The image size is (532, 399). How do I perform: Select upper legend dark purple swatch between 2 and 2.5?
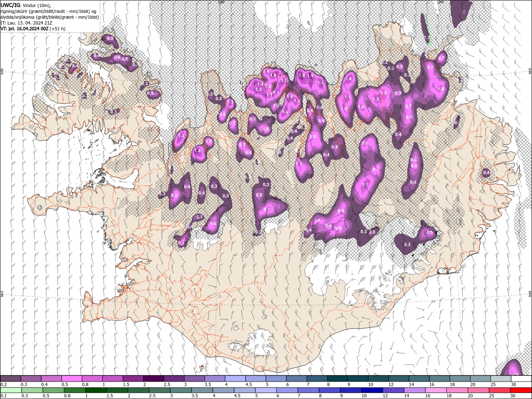[153, 379]
